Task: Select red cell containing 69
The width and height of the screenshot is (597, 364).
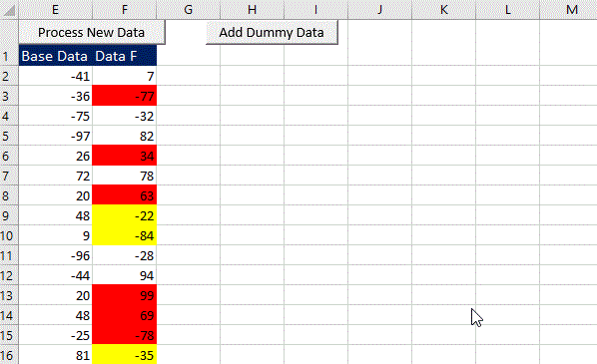Action: (x=125, y=315)
